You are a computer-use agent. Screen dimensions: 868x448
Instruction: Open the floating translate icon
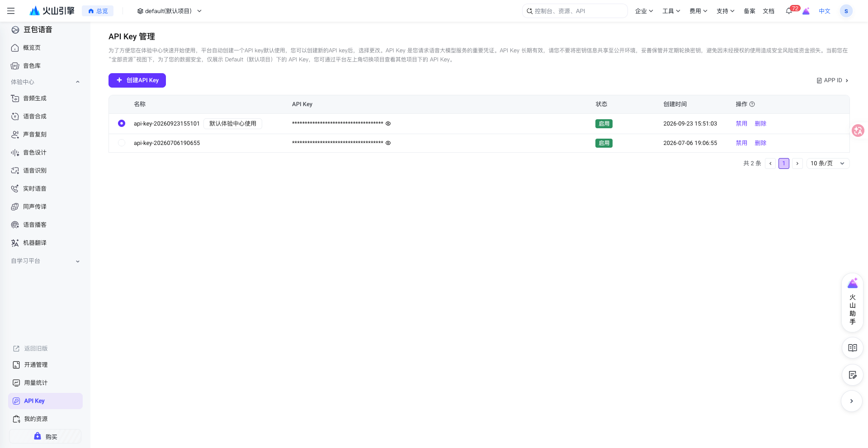click(858, 131)
